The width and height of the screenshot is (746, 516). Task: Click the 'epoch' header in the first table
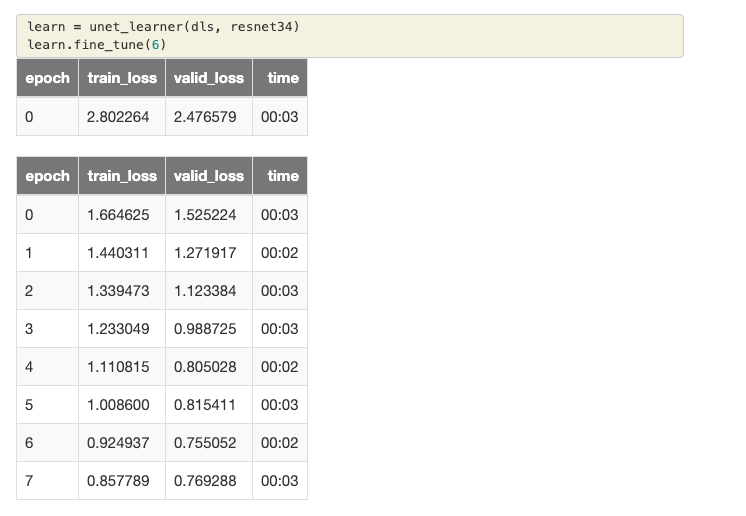(48, 78)
